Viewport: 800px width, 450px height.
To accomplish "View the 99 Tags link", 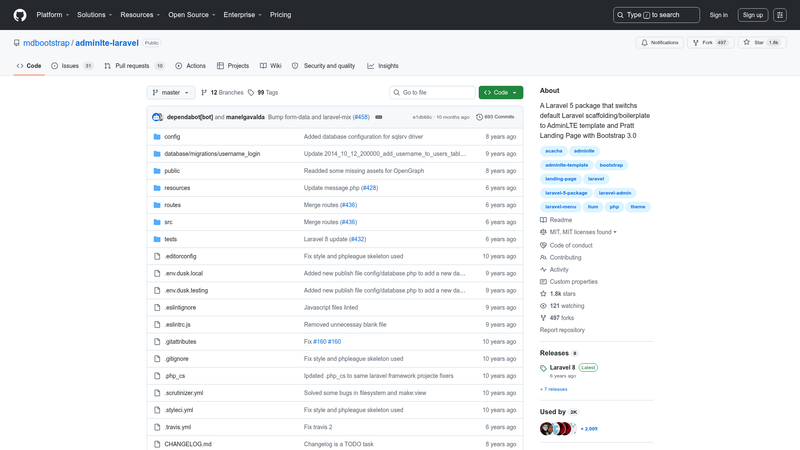I will click(x=263, y=92).
